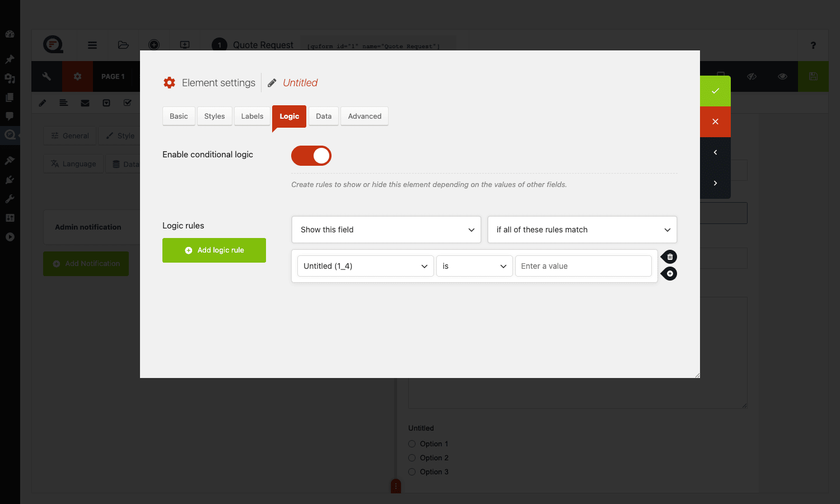Switch to the Basic tab

coord(179,116)
